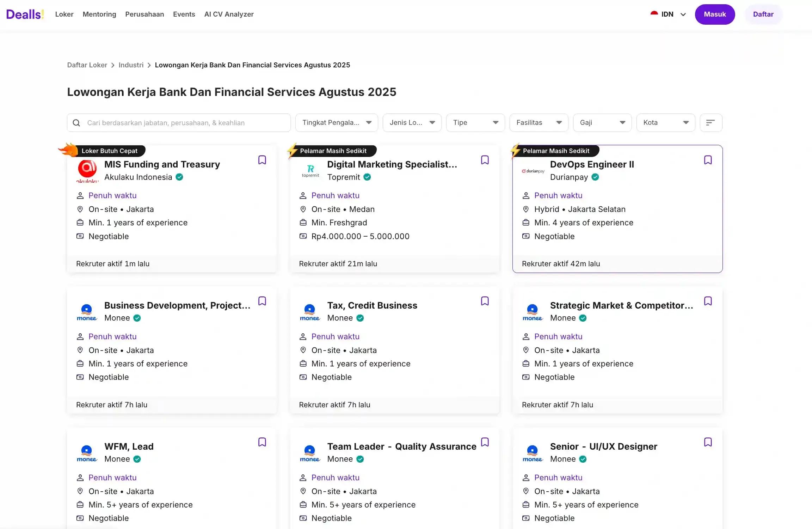Click Rekruter aktif 1m lalu text

pyautogui.click(x=113, y=264)
